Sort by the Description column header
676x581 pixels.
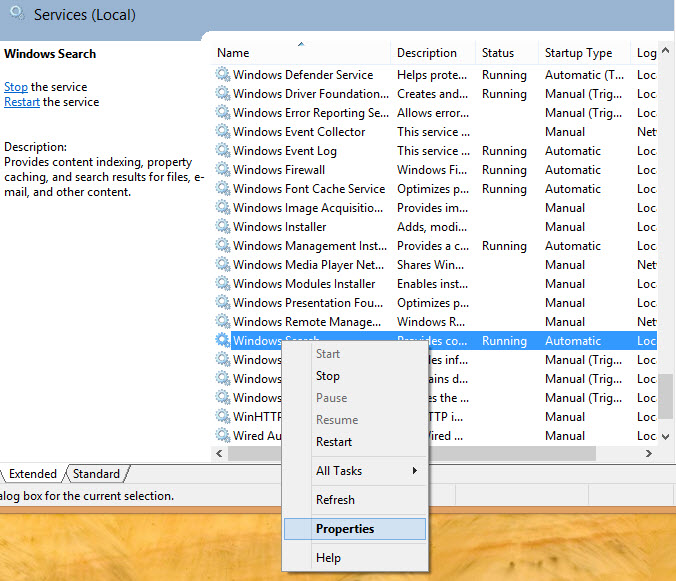click(x=433, y=53)
